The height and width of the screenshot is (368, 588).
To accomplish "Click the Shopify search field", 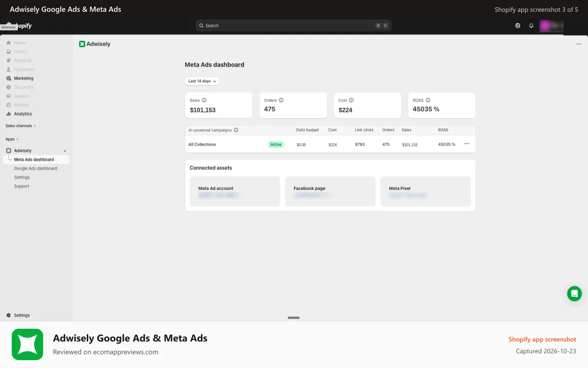I will pos(294,26).
